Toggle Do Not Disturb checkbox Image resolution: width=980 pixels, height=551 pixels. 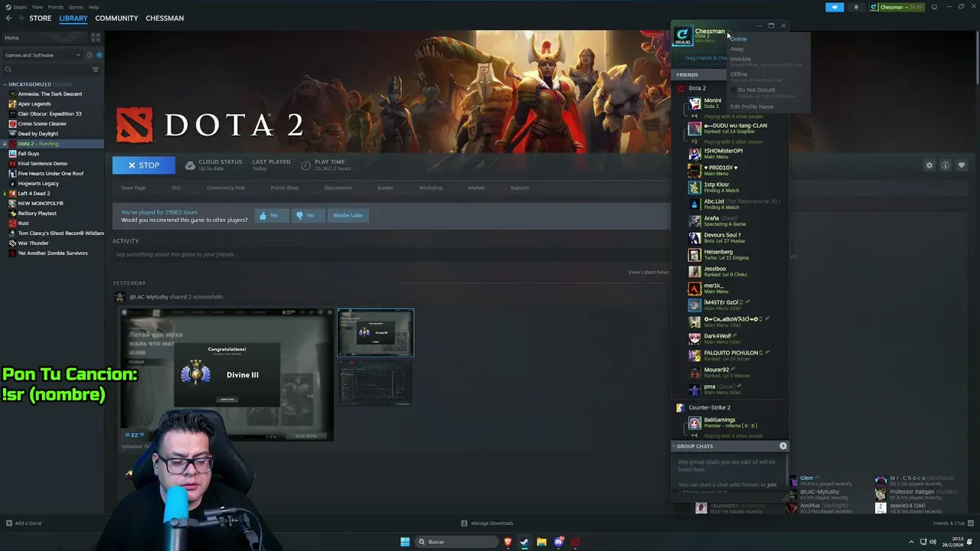[733, 90]
